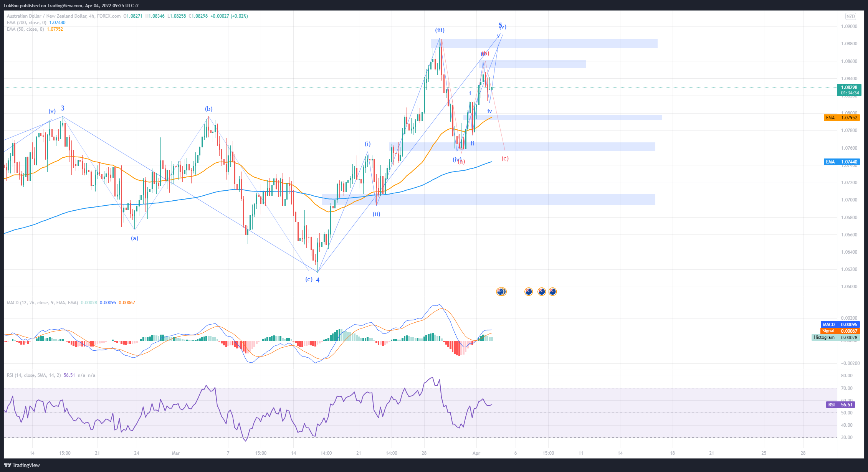Select the red (c) wave label

[x=505, y=158]
